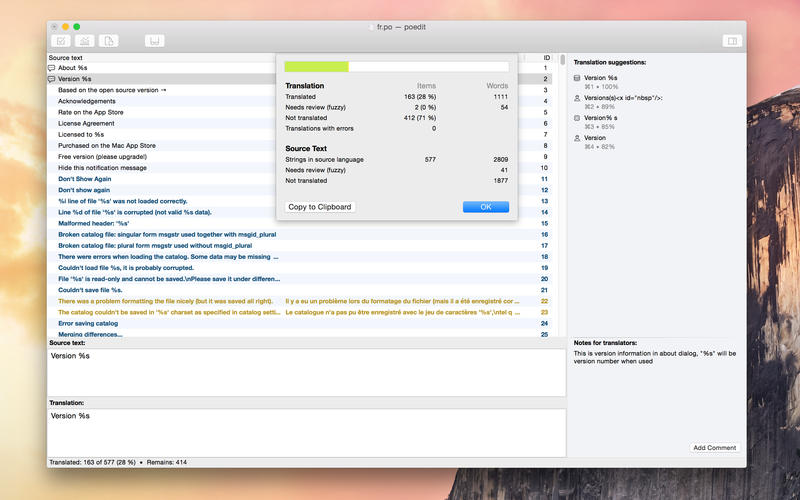Screen dimensions: 800x500
Task: Select the 'License Agreement' string row
Action: 299,123
